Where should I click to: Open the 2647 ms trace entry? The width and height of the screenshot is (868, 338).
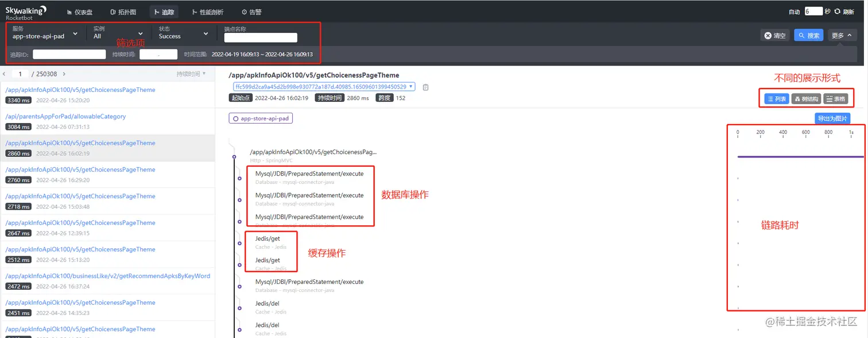click(107, 228)
